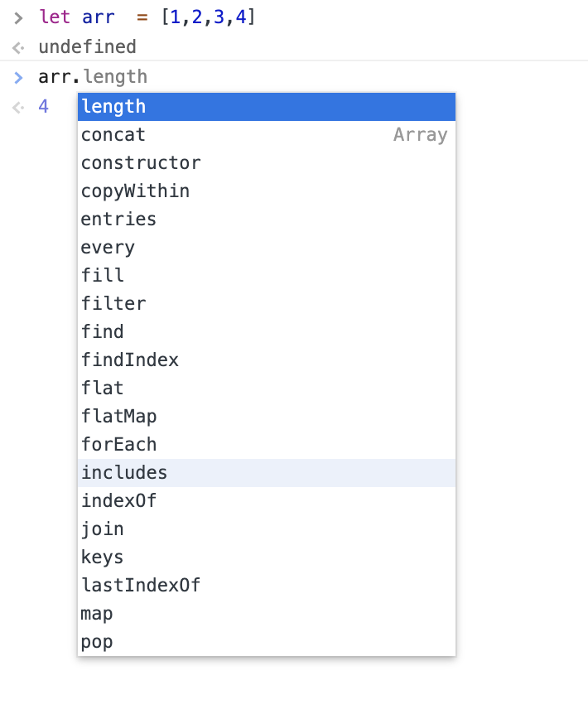The width and height of the screenshot is (588, 724).
Task: Pick constructor from the suggestions
Action: click(141, 162)
